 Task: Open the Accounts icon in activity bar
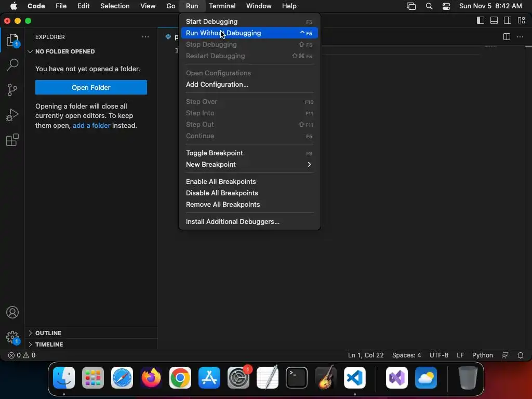12,312
